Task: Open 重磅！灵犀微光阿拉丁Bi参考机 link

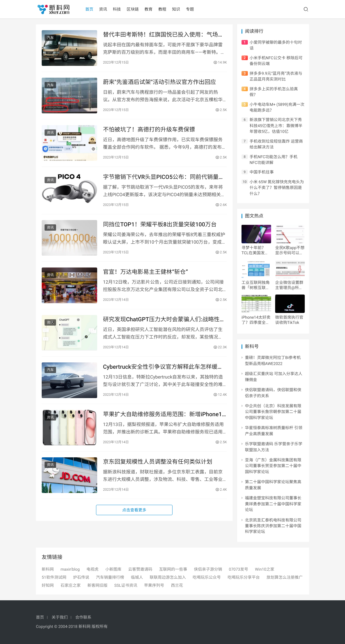Action: [x=273, y=361]
